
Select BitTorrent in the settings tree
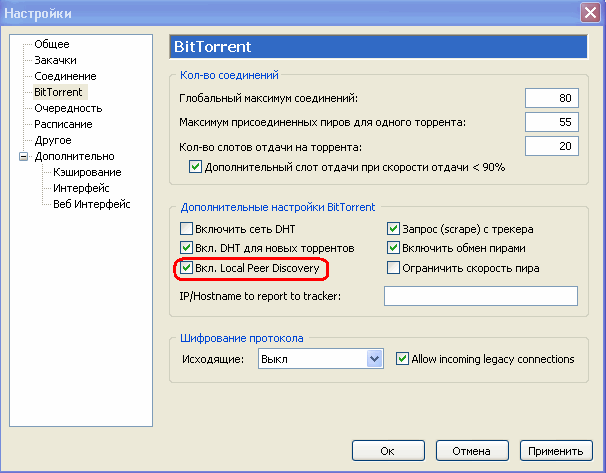58,92
